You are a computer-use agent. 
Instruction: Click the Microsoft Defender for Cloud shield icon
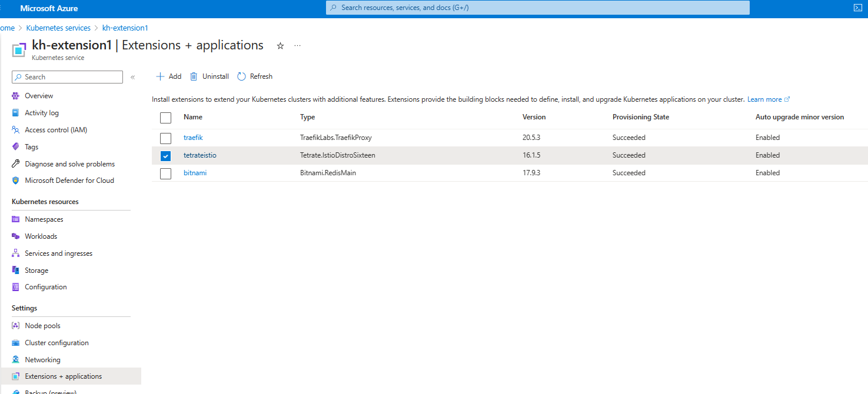(16, 181)
